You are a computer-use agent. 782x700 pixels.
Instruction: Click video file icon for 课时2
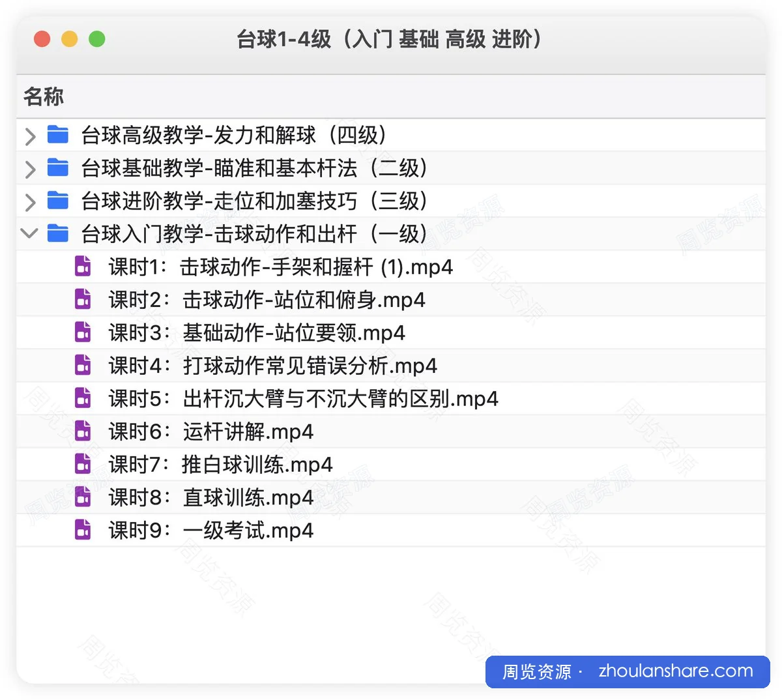(83, 299)
